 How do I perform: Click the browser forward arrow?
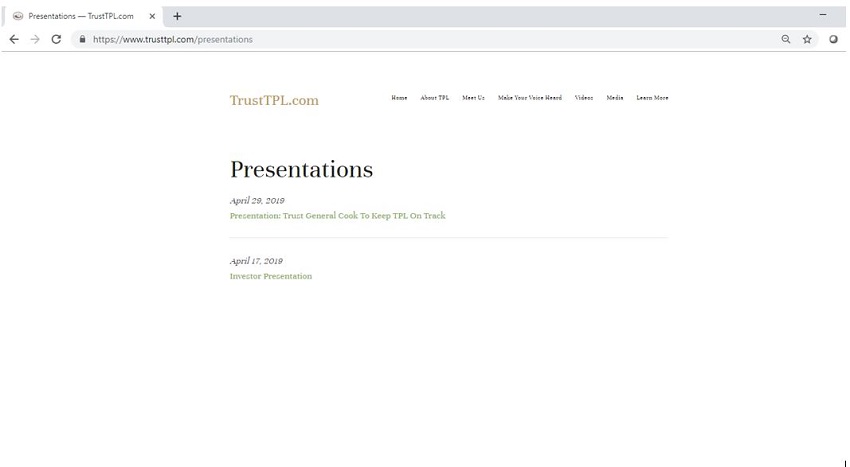[35, 39]
